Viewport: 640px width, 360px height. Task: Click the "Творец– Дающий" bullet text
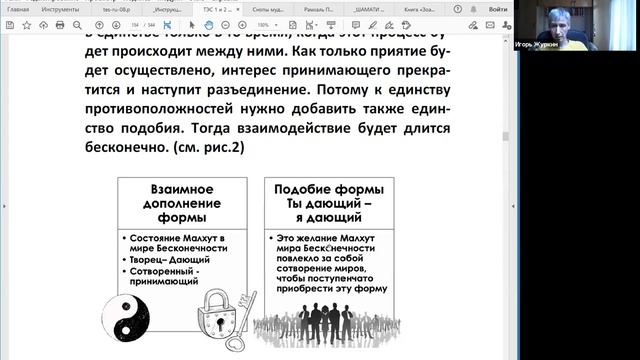170,260
